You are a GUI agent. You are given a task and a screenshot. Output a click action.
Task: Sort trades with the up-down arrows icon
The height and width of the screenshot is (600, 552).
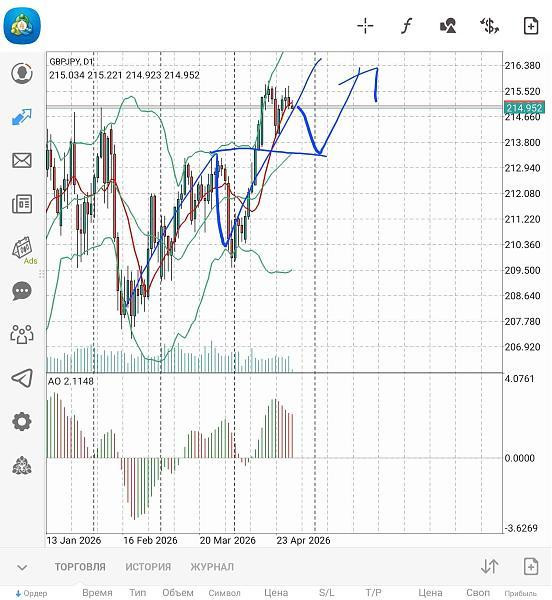click(489, 566)
